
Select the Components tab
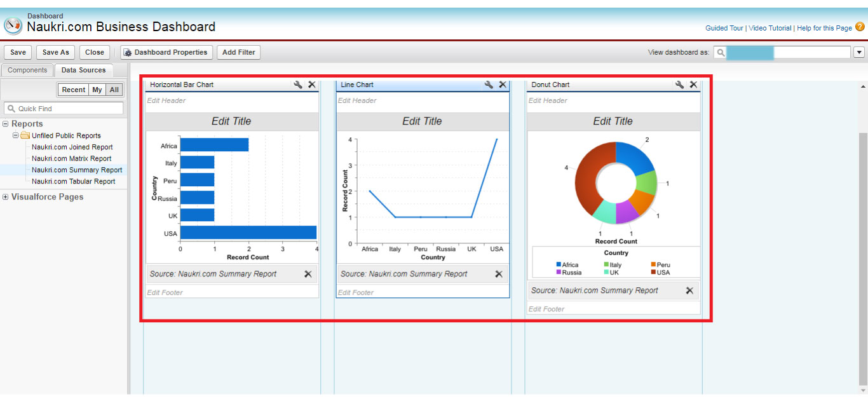point(27,70)
